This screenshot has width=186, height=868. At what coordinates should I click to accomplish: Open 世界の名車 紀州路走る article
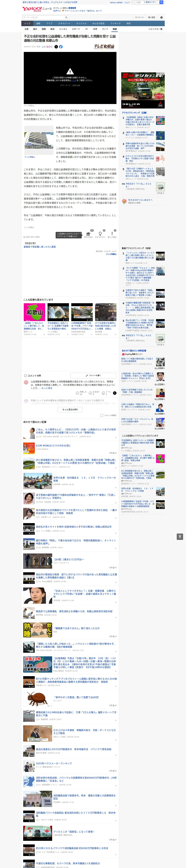(84, 479)
